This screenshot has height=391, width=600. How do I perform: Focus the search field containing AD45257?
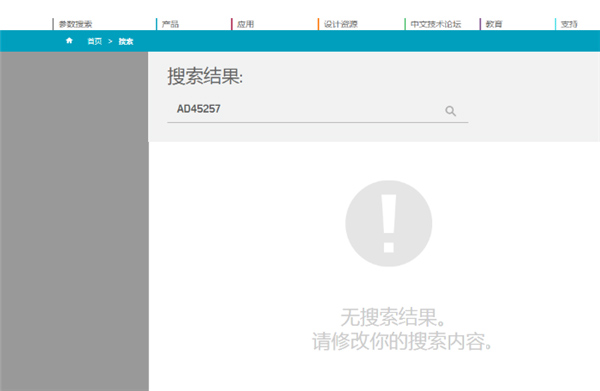[306, 109]
